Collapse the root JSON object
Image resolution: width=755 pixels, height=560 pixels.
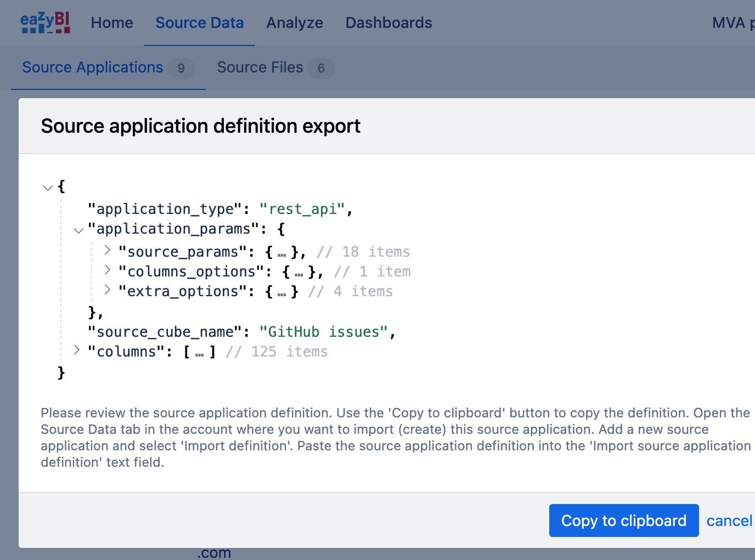click(x=48, y=188)
